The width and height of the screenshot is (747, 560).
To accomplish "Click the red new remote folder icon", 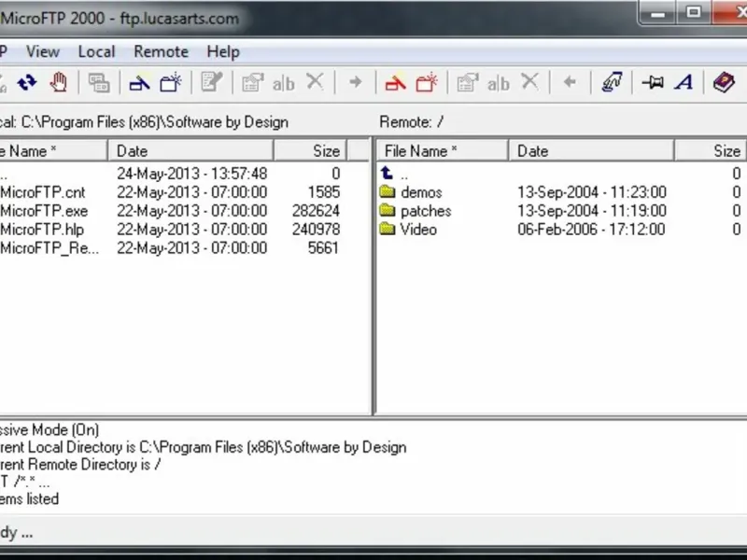I will pos(427,82).
